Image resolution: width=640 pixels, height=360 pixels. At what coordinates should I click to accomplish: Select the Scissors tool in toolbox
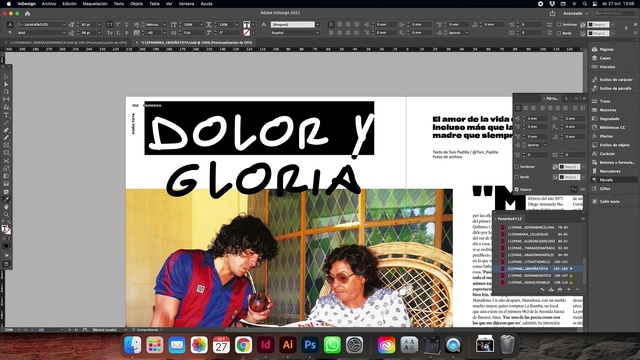click(x=6, y=161)
